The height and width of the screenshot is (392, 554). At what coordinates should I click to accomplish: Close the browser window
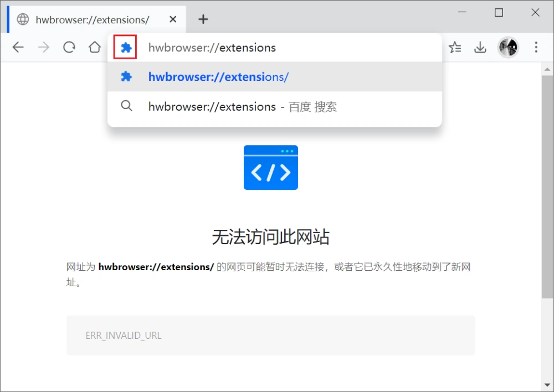[535, 12]
